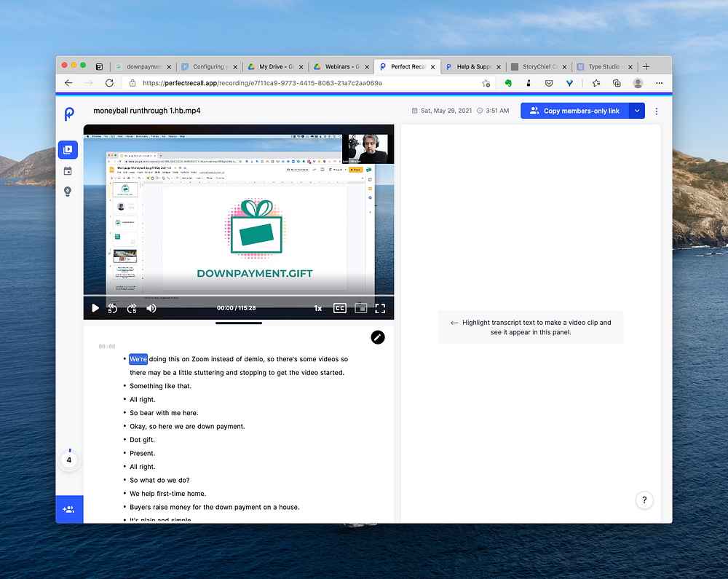Open the lightbulb insights sidebar icon
This screenshot has width=728, height=579.
(68, 192)
